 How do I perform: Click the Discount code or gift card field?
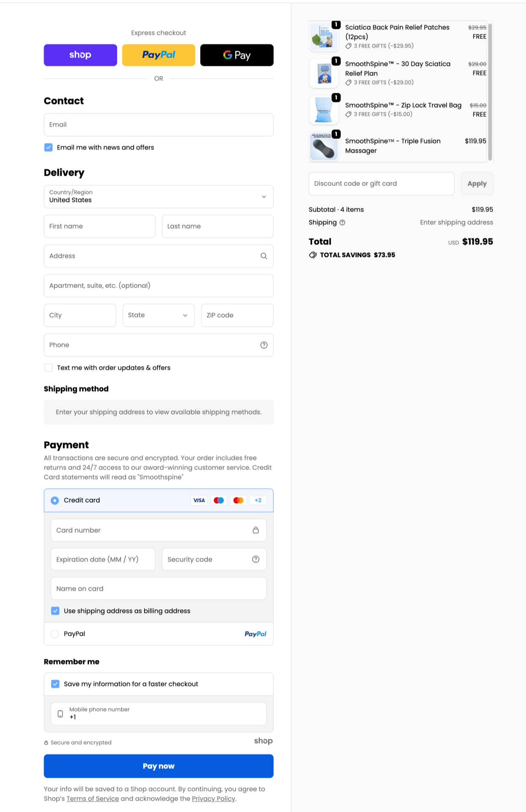coord(381,184)
